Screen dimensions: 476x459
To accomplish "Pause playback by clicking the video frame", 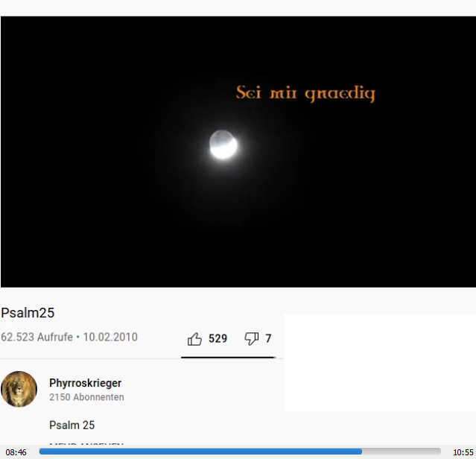I will click(x=238, y=152).
